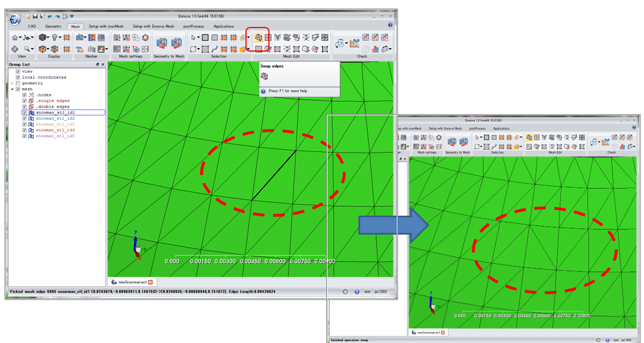Open the Geometry ribbon tab
Viewport: 644px width, 343px height.
point(53,26)
